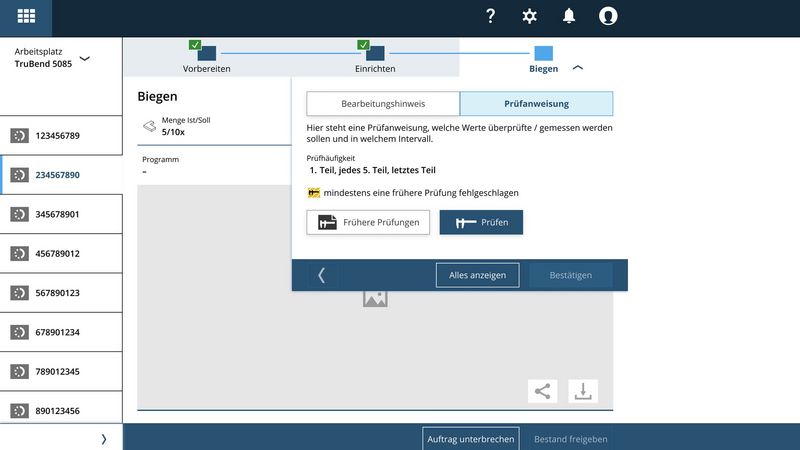Switch to the Prüfanweisung tab
This screenshot has height=450, width=800.
click(536, 103)
